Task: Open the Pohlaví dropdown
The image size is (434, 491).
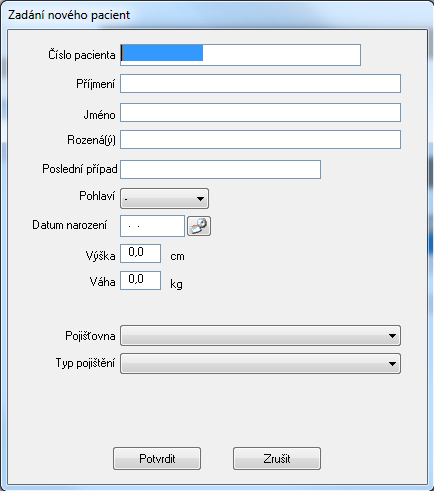Action: pos(164,198)
